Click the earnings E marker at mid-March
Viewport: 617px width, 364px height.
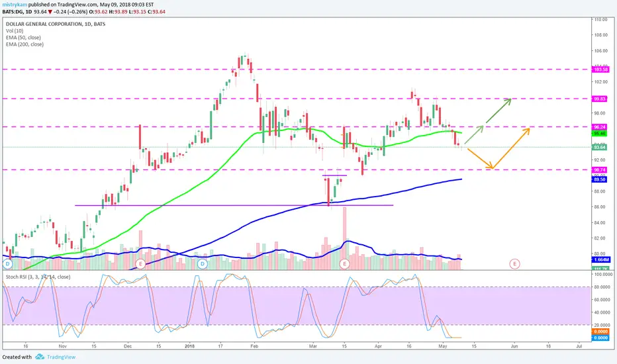(345, 263)
